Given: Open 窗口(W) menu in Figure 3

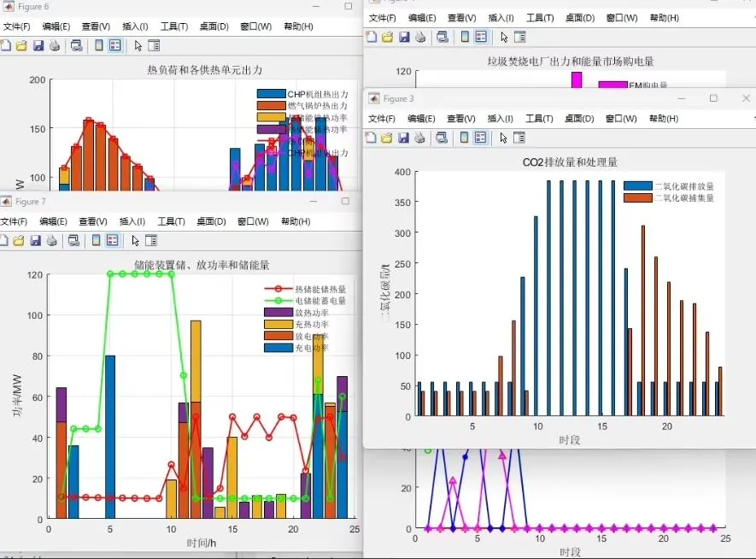Looking at the screenshot, I should (x=621, y=119).
